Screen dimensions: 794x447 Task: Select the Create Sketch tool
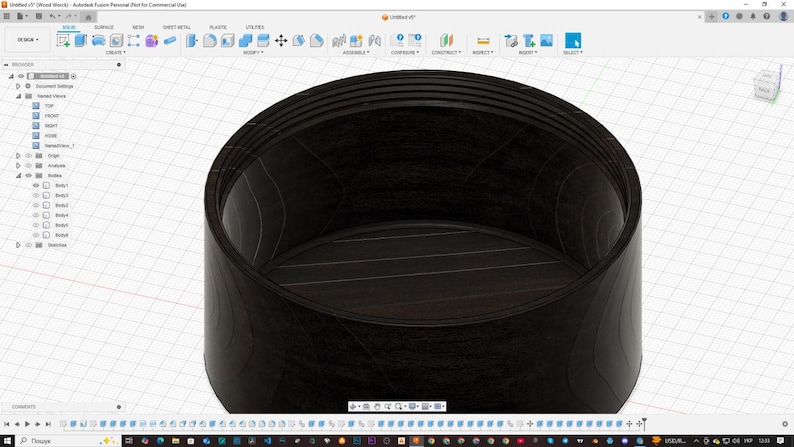[x=63, y=40]
